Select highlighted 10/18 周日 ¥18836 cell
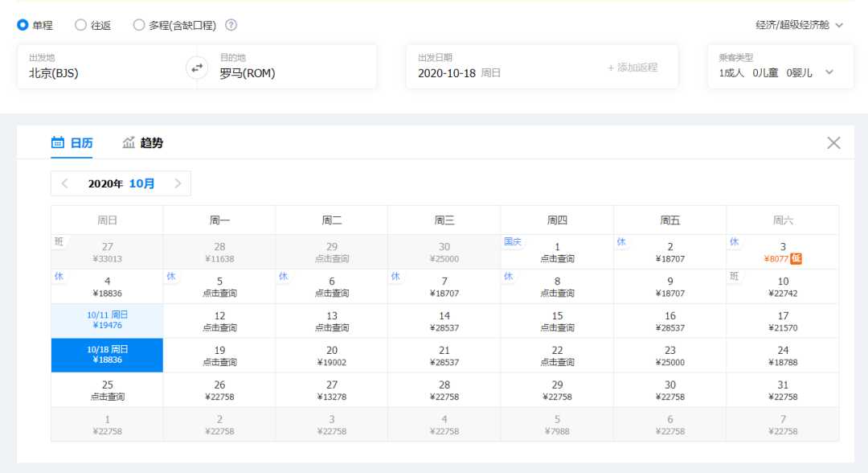The image size is (868, 473). click(108, 355)
